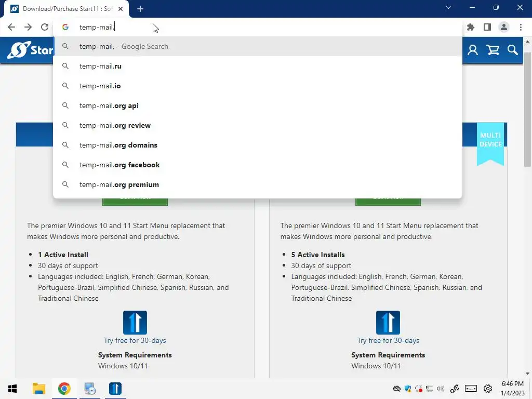This screenshot has height=399, width=532.
Task: Select the 'temp-mail. - Google Search' suggestion
Action: pos(258,46)
